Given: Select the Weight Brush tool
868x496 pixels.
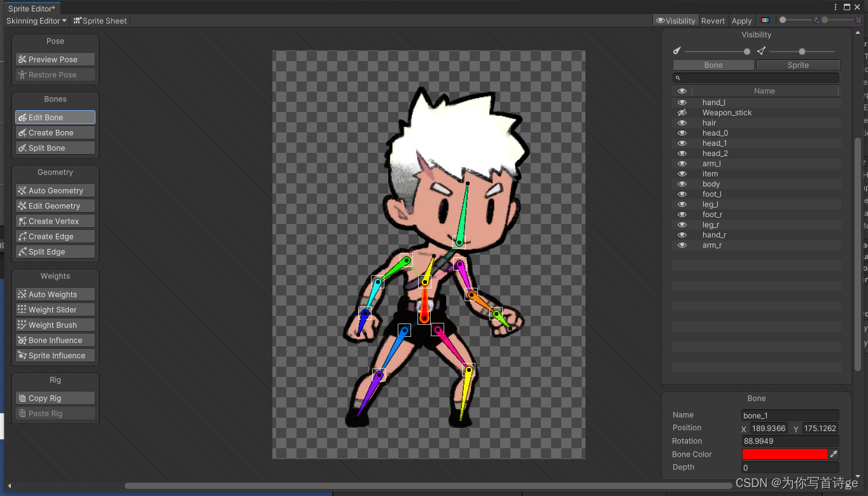Looking at the screenshot, I should pyautogui.click(x=55, y=325).
